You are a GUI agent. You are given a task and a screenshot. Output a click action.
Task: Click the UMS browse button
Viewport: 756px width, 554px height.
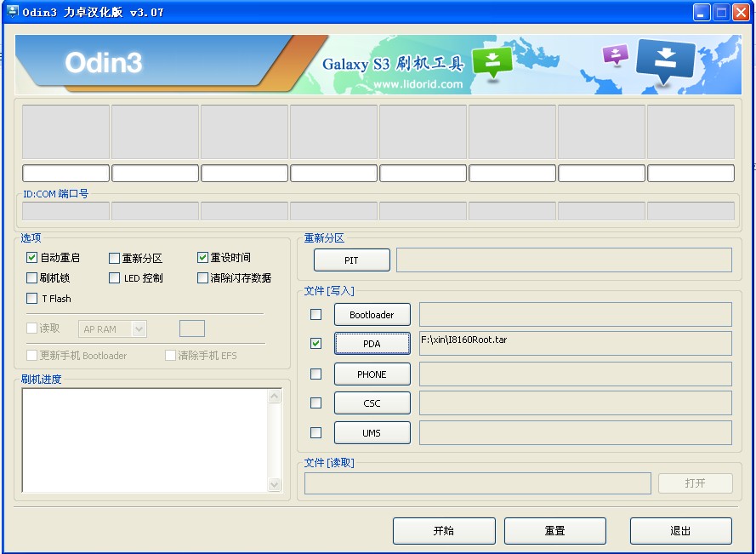click(x=372, y=433)
